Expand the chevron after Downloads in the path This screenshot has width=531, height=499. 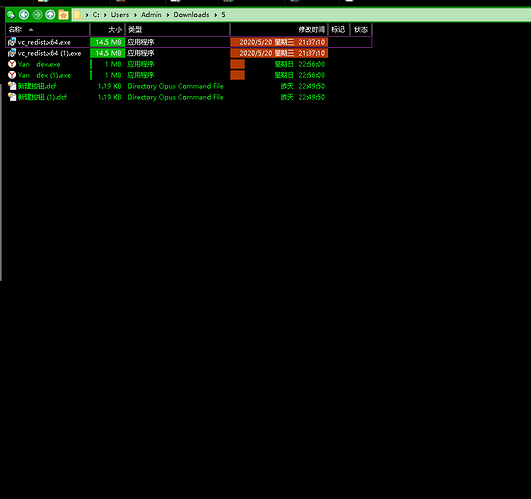[215, 15]
